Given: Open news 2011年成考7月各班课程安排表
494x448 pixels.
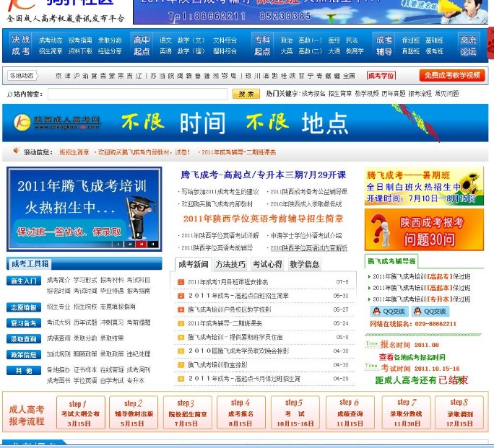Looking at the screenshot, I should coord(227,282).
